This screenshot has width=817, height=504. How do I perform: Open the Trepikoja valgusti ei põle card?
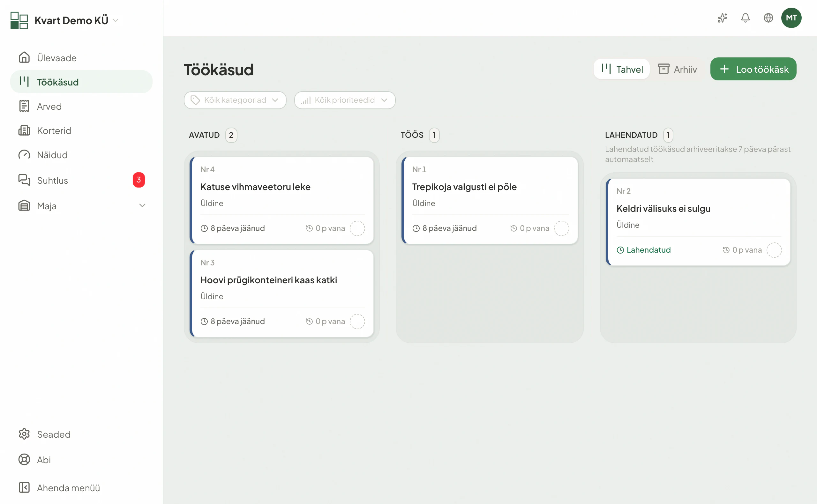click(490, 200)
